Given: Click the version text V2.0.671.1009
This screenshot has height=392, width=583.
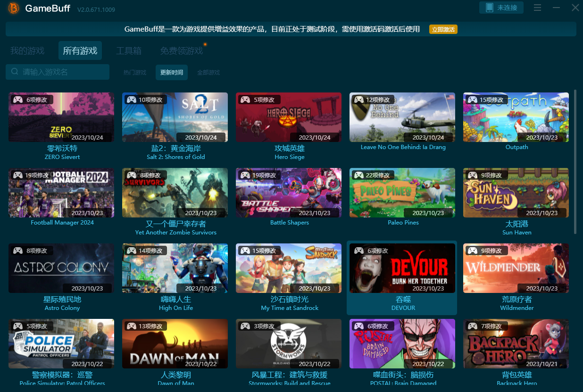Looking at the screenshot, I should point(96,9).
